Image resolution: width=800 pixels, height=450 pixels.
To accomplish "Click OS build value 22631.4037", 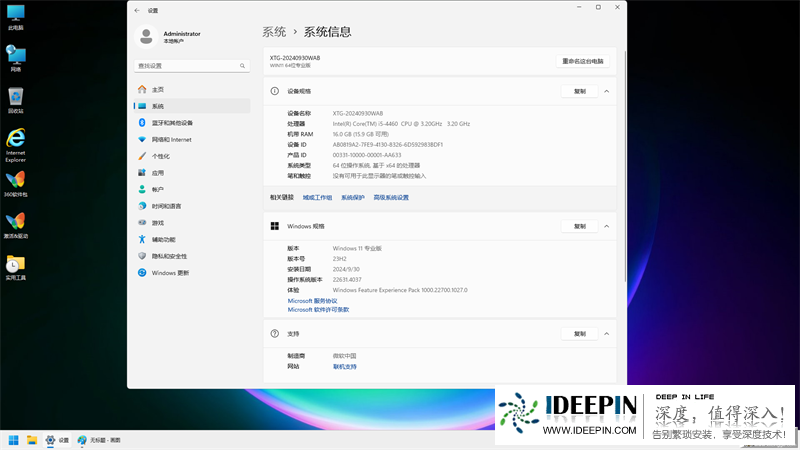I will point(347,280).
